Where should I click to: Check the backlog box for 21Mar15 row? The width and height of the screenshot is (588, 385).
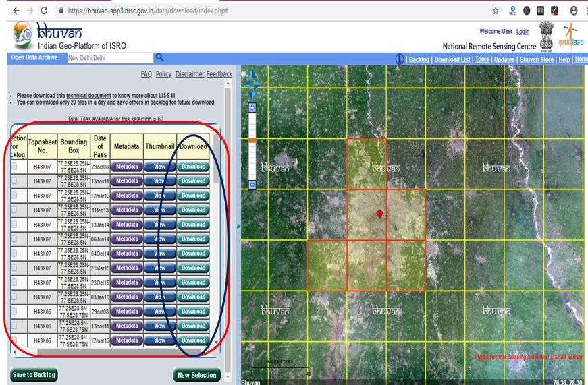click(14, 268)
